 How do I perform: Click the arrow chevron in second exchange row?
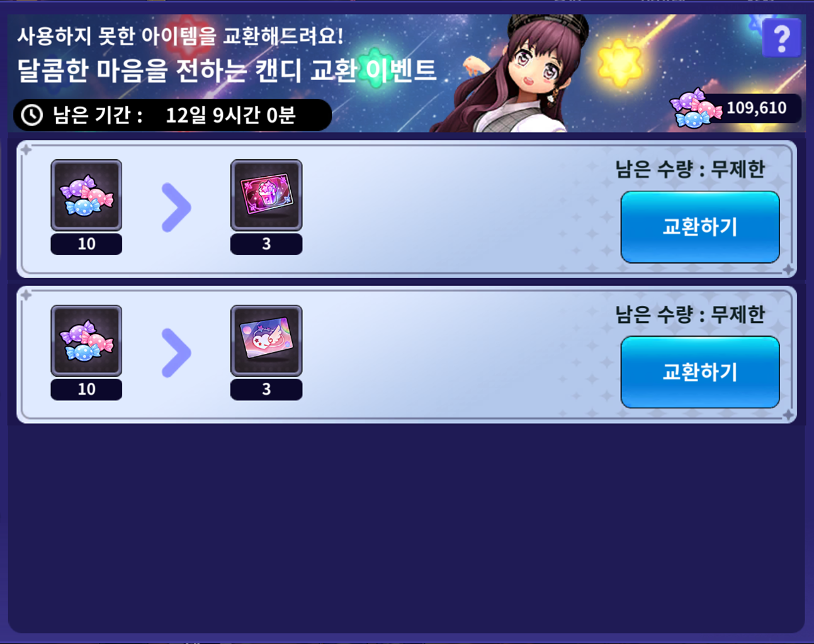pyautogui.click(x=176, y=353)
